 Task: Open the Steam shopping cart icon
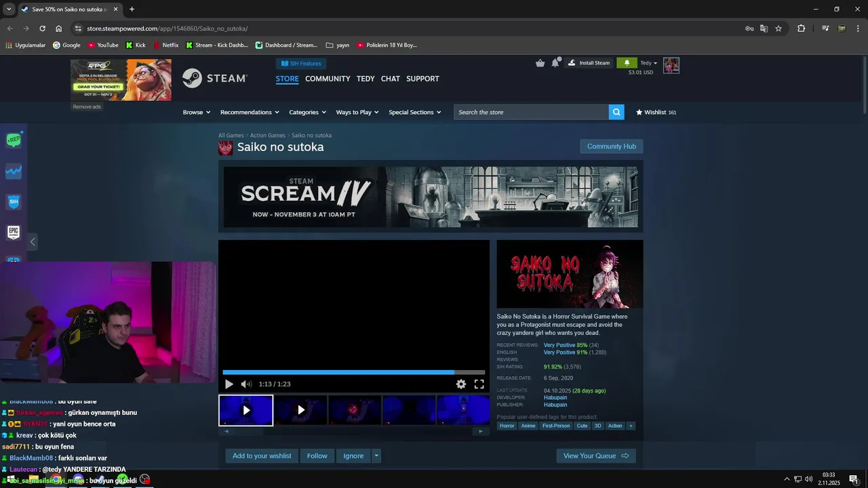click(540, 63)
